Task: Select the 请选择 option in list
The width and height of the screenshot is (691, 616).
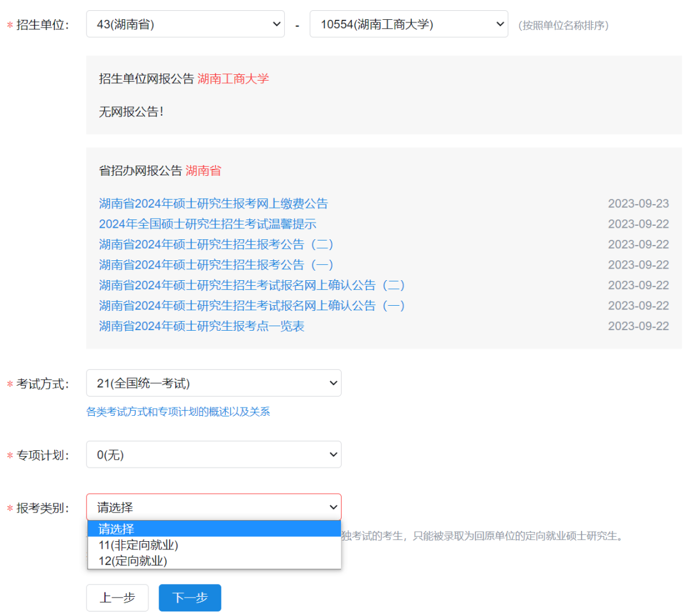Action: pyautogui.click(x=214, y=529)
